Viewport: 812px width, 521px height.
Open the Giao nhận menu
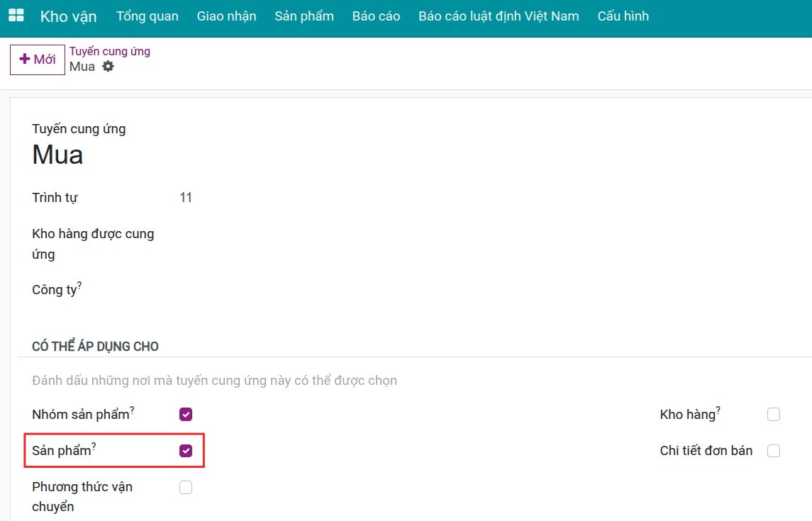(226, 16)
